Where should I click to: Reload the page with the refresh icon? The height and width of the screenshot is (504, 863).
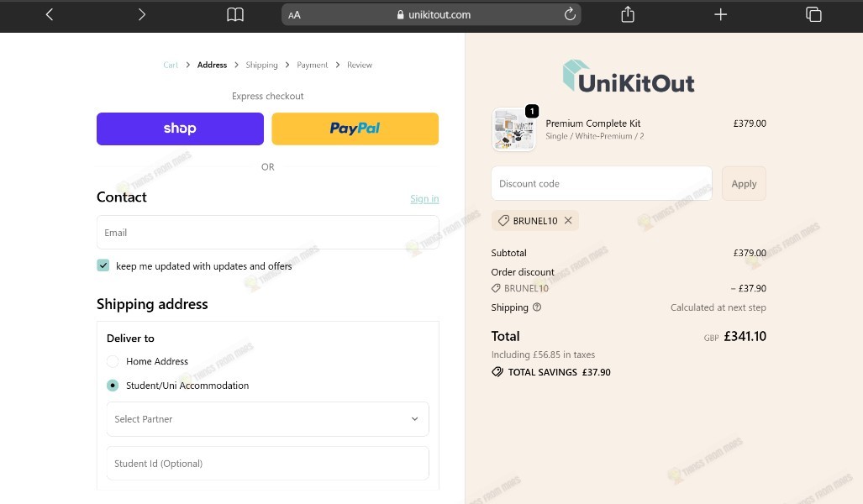[x=570, y=14]
